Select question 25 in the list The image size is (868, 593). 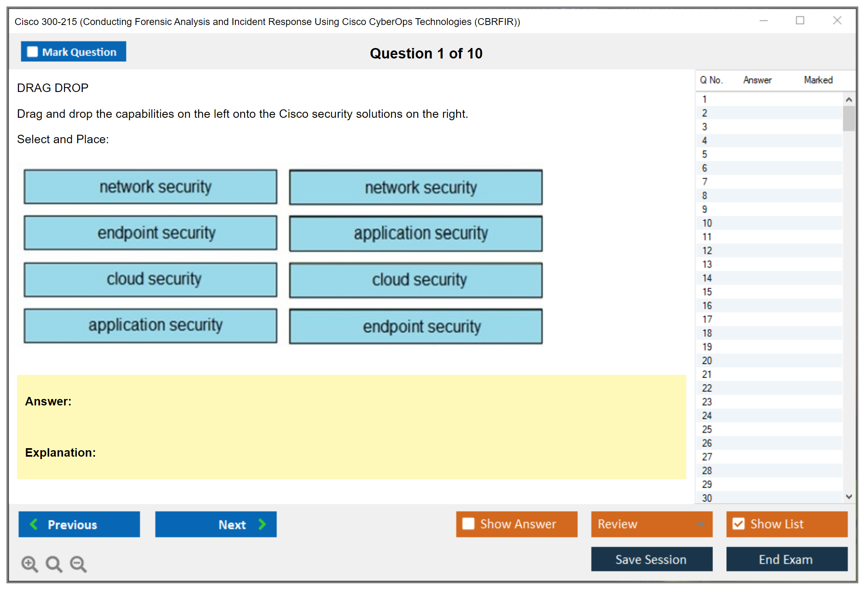[x=707, y=429]
